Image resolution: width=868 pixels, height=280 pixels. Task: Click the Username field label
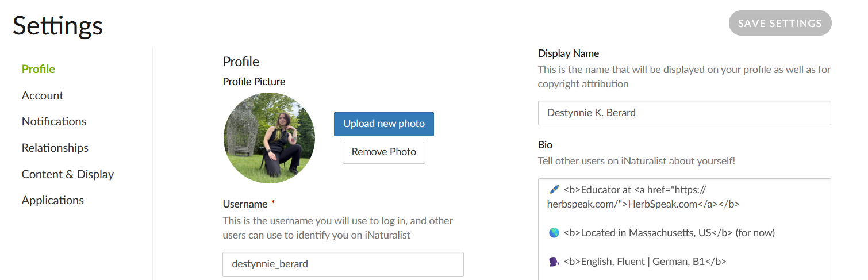click(x=245, y=204)
